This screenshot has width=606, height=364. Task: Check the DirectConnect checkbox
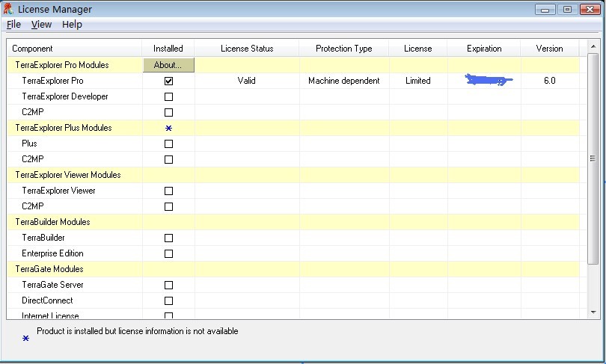click(168, 300)
